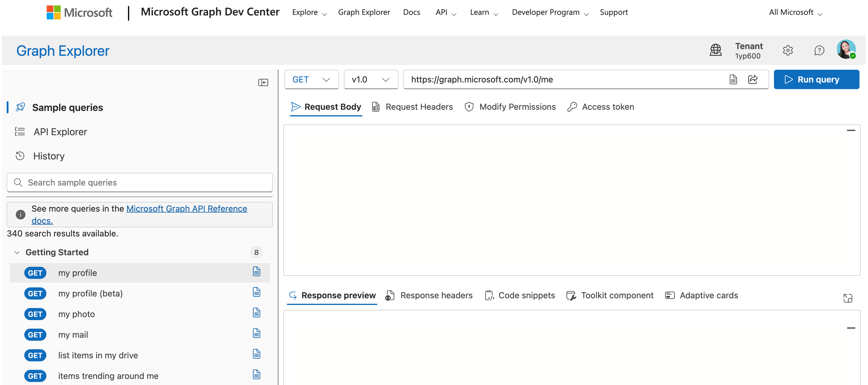868x385 pixels.
Task: Select the Request Body tab
Action: point(326,107)
